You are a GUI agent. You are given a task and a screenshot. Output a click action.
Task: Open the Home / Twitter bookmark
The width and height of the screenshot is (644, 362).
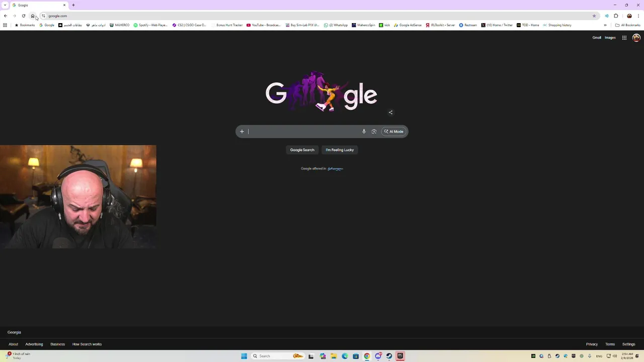point(497,25)
